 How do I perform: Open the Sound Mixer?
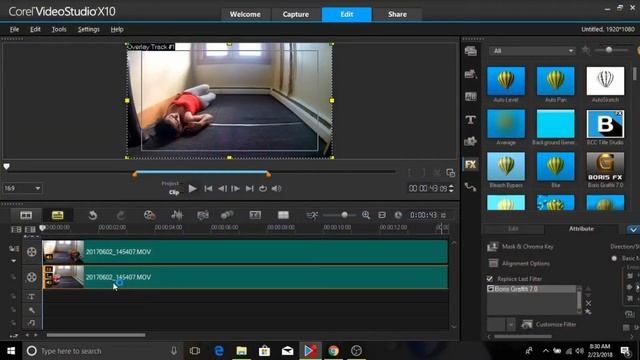177,215
